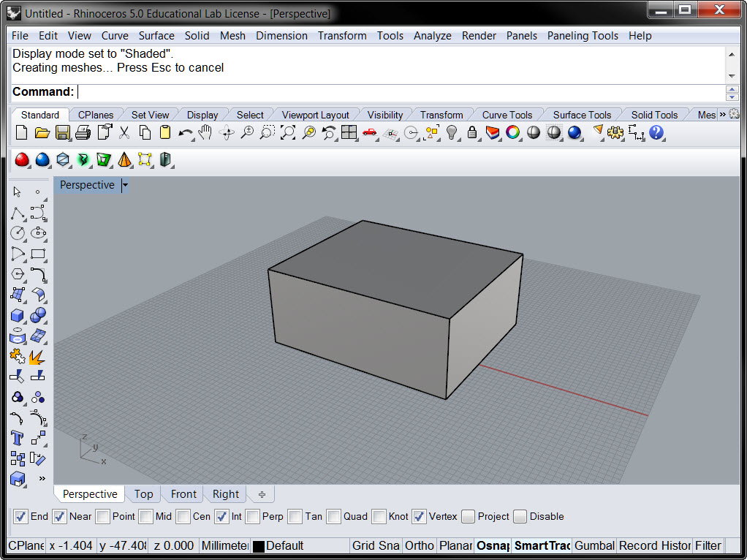Save the model using the floppy disk icon

coord(62,132)
